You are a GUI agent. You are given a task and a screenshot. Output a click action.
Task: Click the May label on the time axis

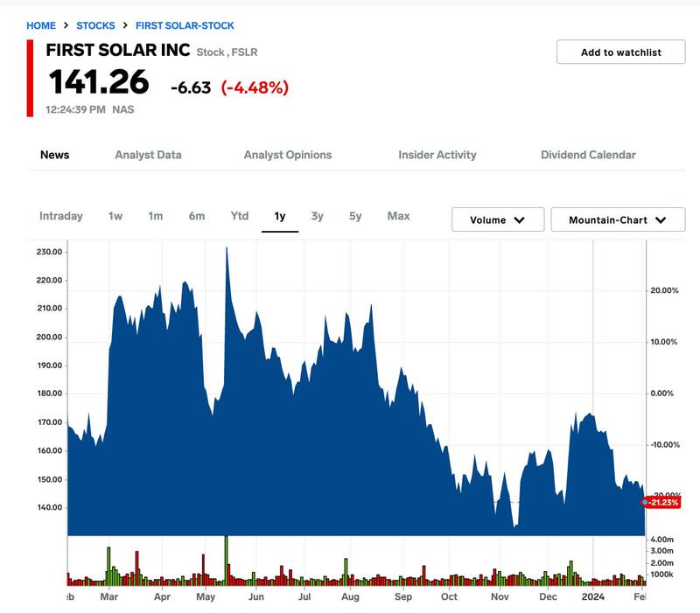(x=206, y=597)
